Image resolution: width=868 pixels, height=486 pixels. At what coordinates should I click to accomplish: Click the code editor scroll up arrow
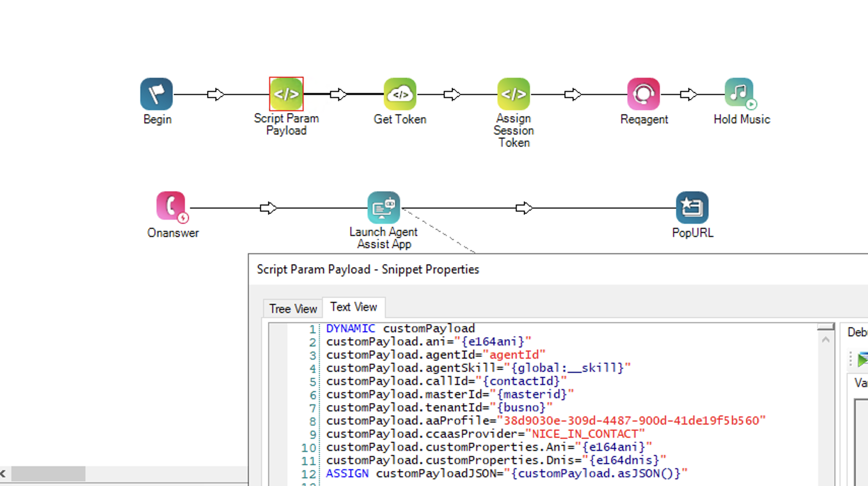(825, 339)
